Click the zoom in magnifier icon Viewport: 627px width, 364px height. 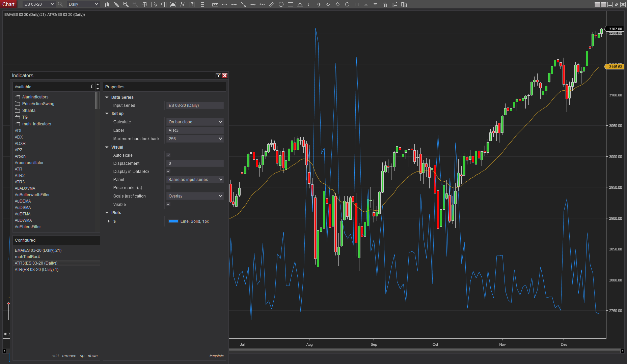tap(126, 4)
